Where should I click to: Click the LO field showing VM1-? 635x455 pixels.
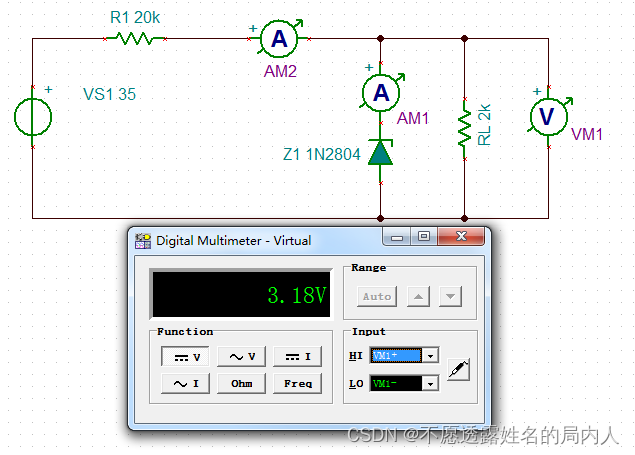tap(396, 383)
